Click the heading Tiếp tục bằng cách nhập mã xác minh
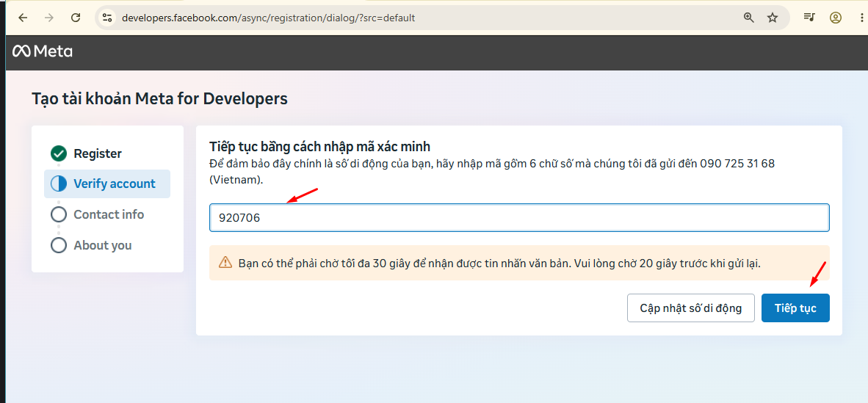 (x=320, y=147)
